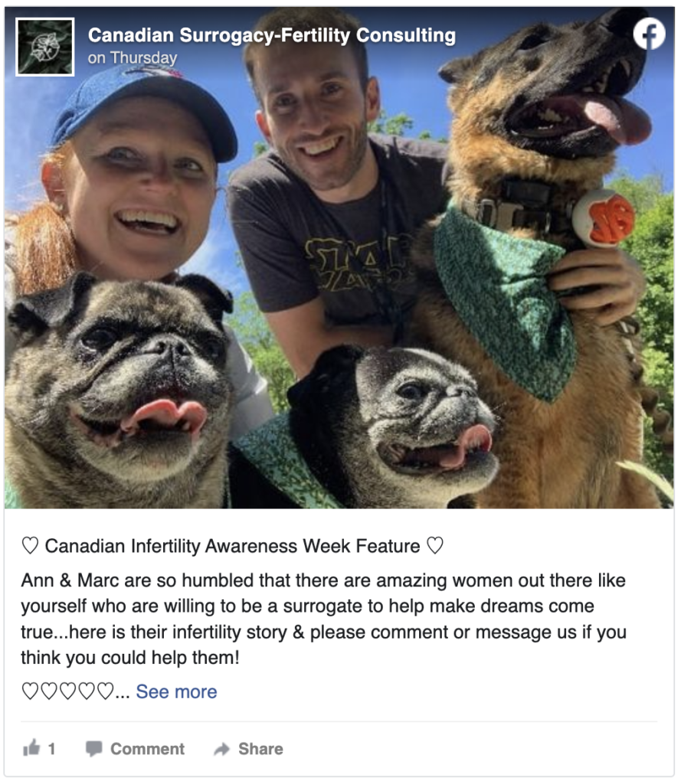Open Canadian Surrogacy-Fertility Consulting page name
Image resolution: width=681 pixels, height=784 pixels.
(x=272, y=35)
